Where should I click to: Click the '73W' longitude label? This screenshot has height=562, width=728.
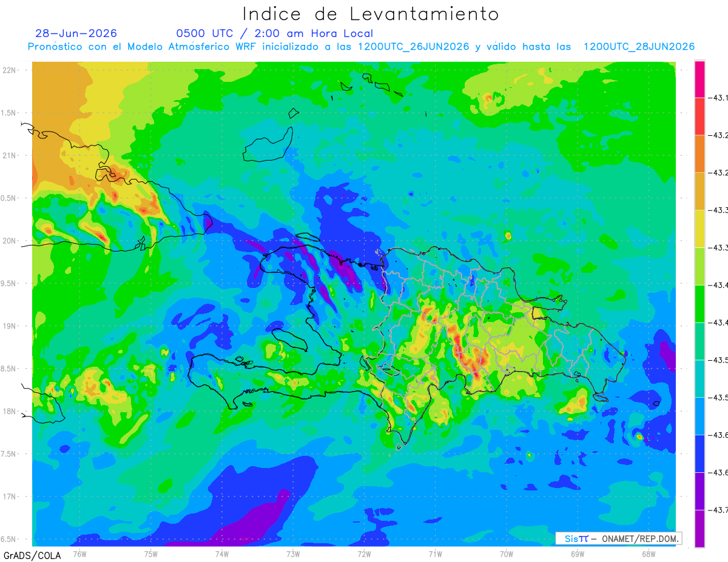[293, 554]
